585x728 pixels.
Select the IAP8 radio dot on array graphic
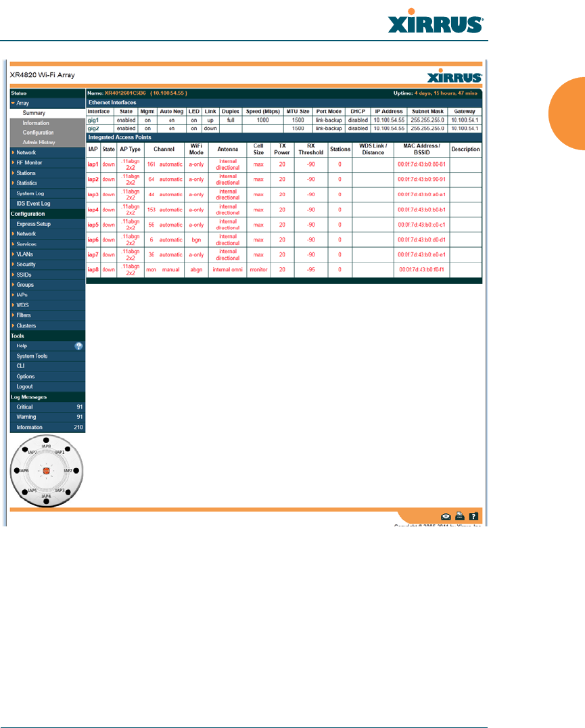click(x=46, y=440)
